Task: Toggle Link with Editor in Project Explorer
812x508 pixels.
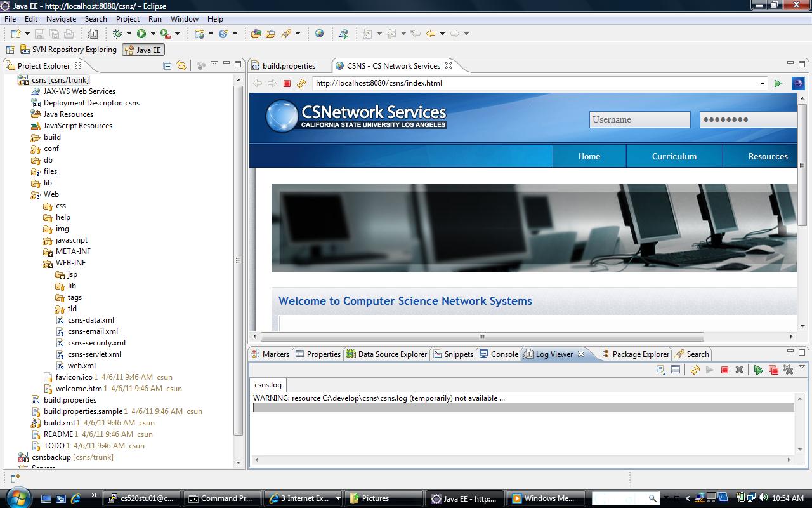Action: [181, 65]
